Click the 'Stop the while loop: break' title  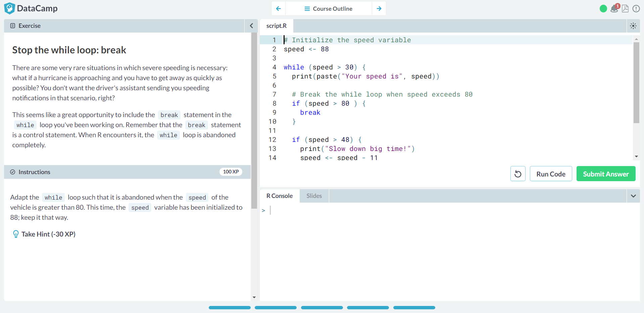click(69, 50)
